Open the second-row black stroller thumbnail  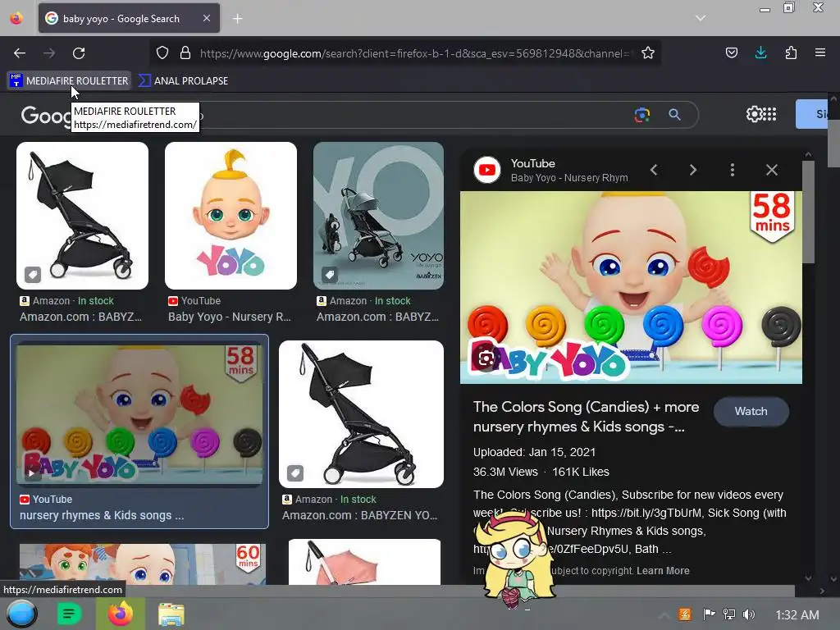click(361, 414)
